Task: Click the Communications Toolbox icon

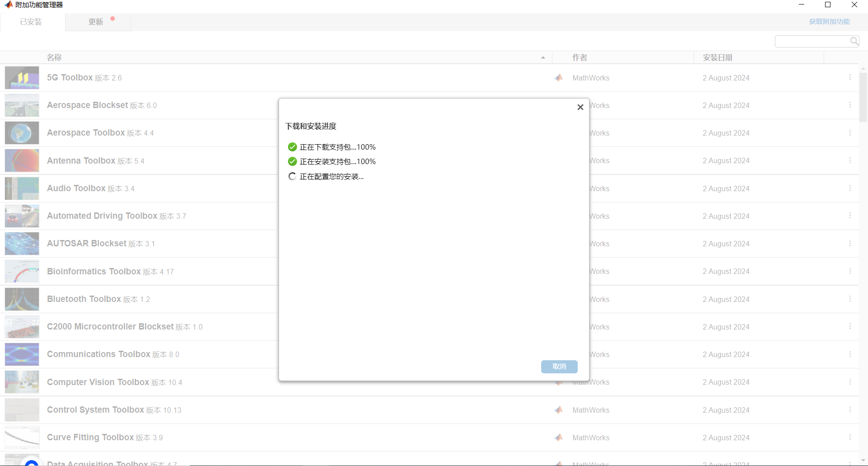Action: click(22, 354)
